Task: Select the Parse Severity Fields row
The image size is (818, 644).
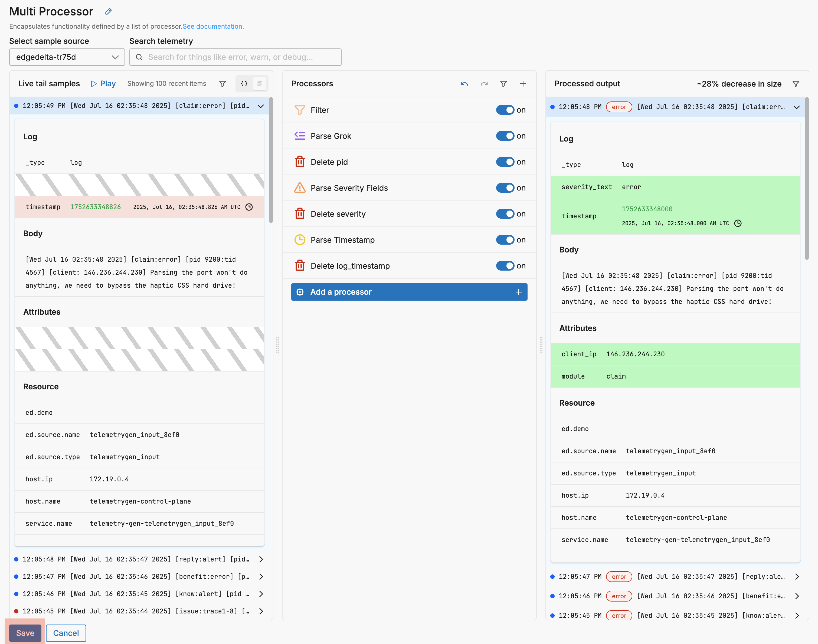Action: tap(409, 188)
